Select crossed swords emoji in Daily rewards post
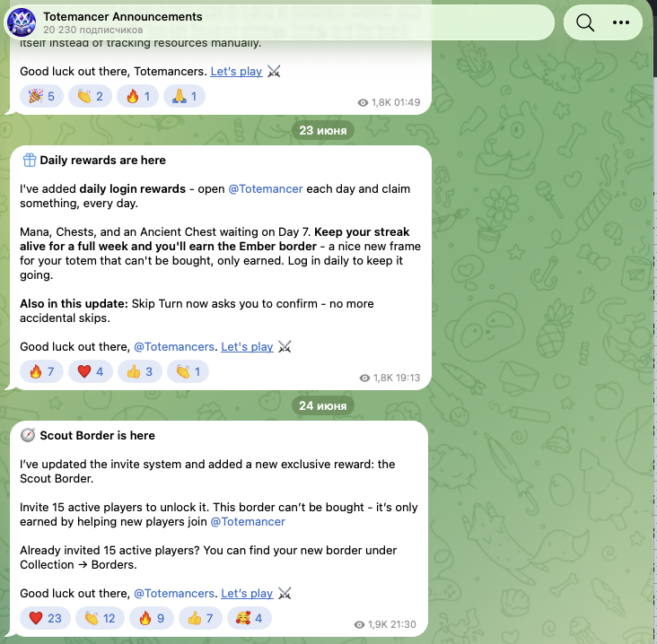The width and height of the screenshot is (657, 644). point(285,347)
